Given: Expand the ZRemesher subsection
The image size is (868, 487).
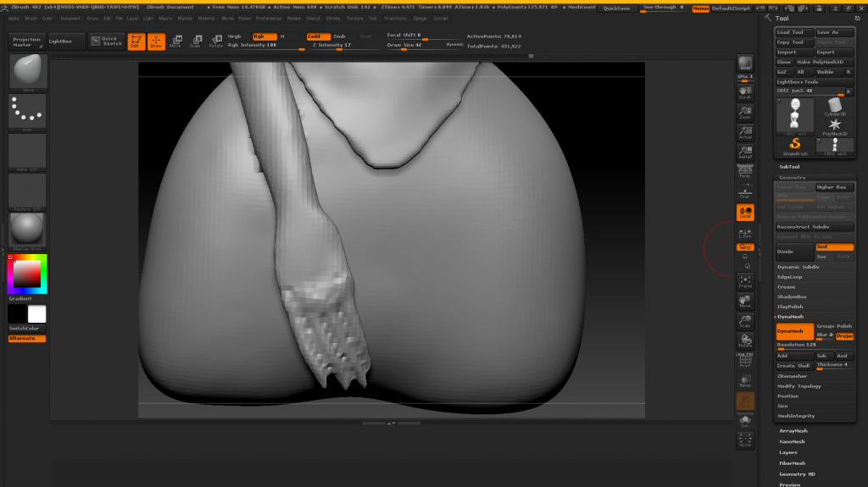Looking at the screenshot, I should point(793,376).
